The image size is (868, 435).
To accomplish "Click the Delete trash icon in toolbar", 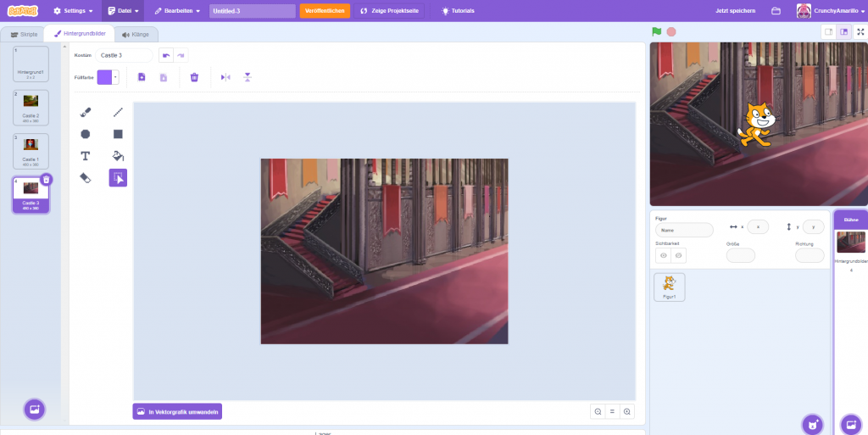I will coord(194,77).
